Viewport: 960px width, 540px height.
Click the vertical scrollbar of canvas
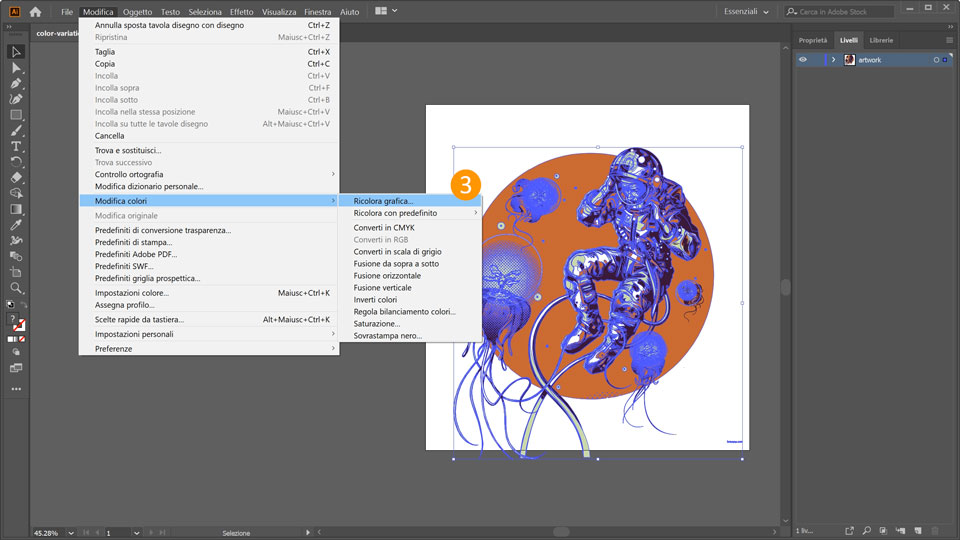(x=786, y=288)
